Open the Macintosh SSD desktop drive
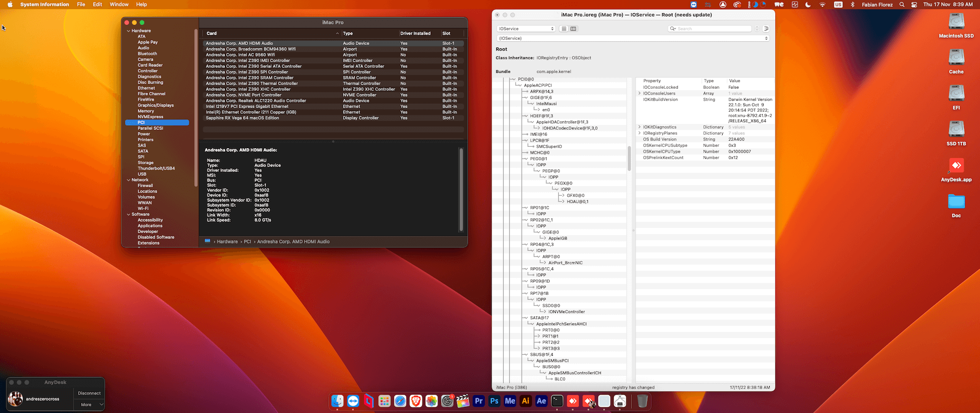This screenshot has width=980, height=413. tap(956, 22)
